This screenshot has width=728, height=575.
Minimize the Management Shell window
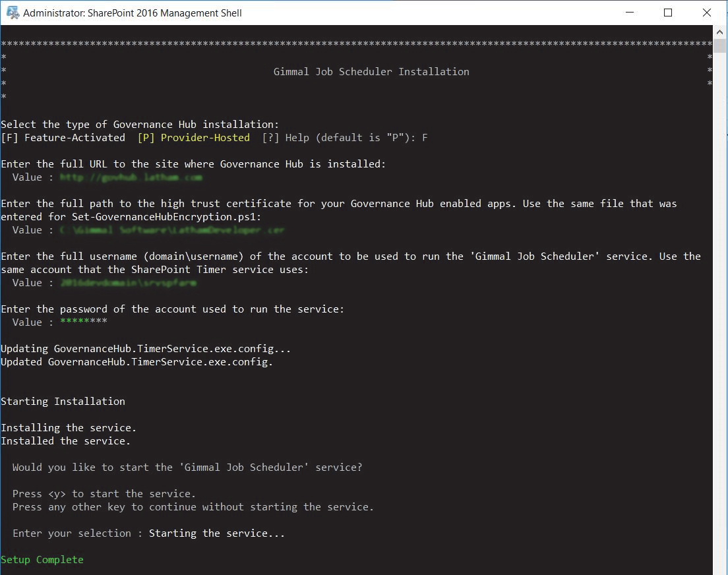[632, 13]
